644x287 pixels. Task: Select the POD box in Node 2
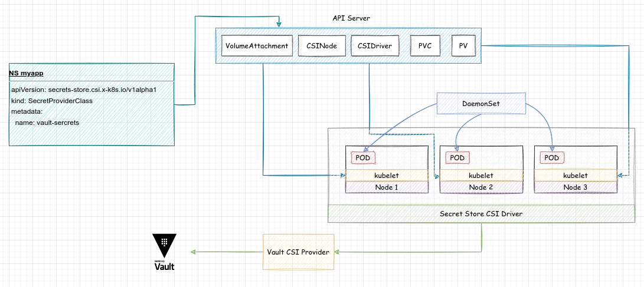(457, 158)
